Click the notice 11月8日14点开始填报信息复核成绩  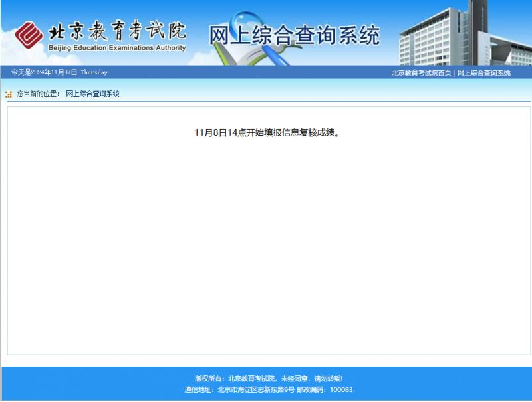click(x=267, y=132)
